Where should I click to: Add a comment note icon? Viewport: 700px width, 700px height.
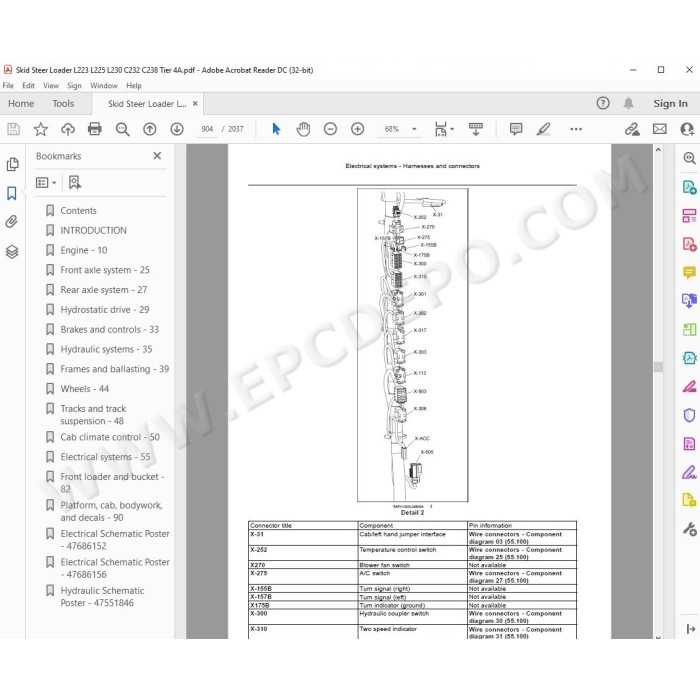click(516, 129)
